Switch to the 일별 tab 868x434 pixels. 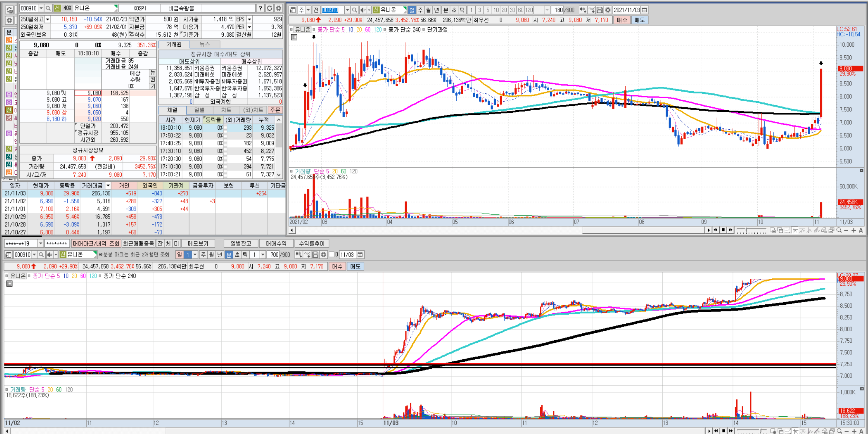(199, 110)
